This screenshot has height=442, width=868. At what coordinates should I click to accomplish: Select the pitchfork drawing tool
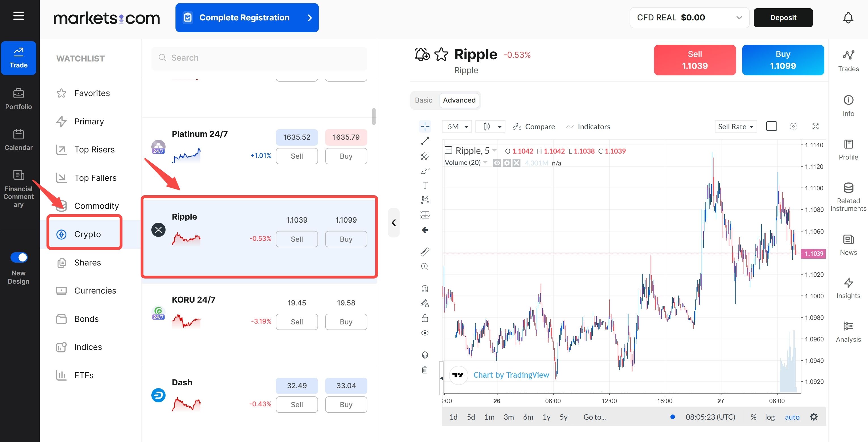pos(425,156)
